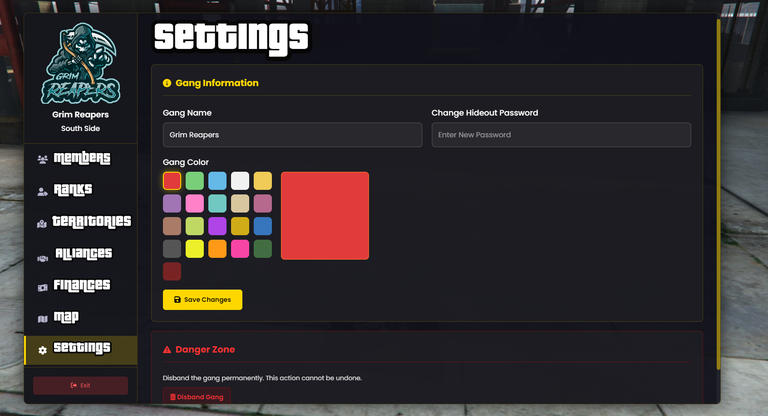Pick the white gang color swatch
This screenshot has width=768, height=416.
click(x=240, y=181)
